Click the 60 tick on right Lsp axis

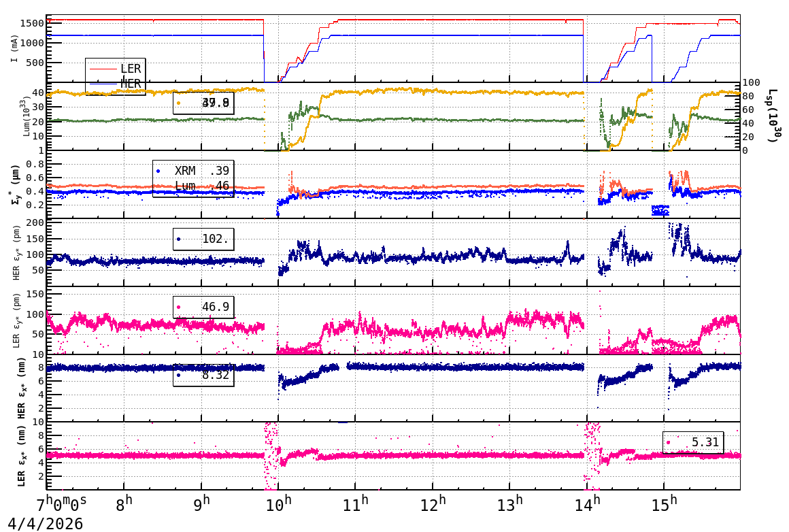pos(749,110)
